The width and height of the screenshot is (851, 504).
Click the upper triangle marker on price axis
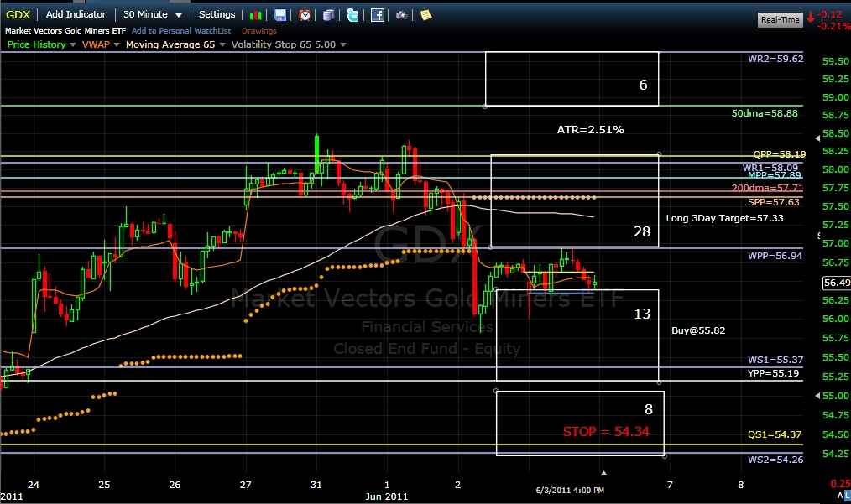[818, 138]
